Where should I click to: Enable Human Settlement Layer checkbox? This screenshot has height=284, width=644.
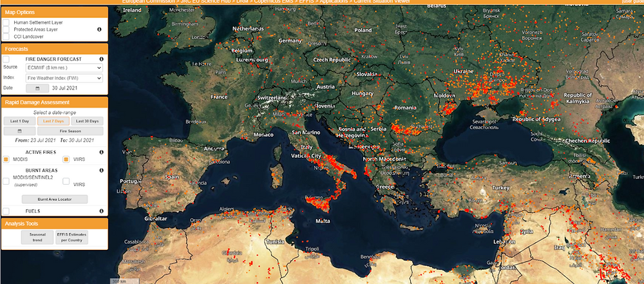click(6, 23)
